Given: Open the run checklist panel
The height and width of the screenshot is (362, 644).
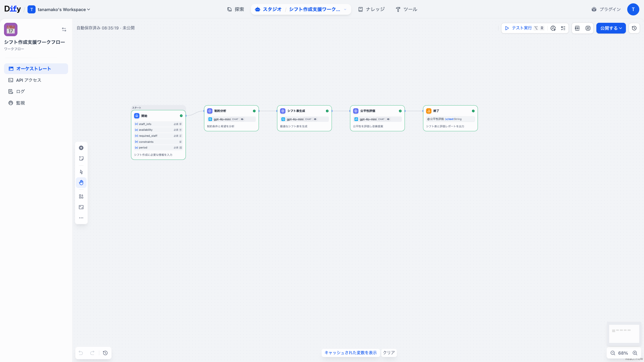Looking at the screenshot, I should click(563, 28).
